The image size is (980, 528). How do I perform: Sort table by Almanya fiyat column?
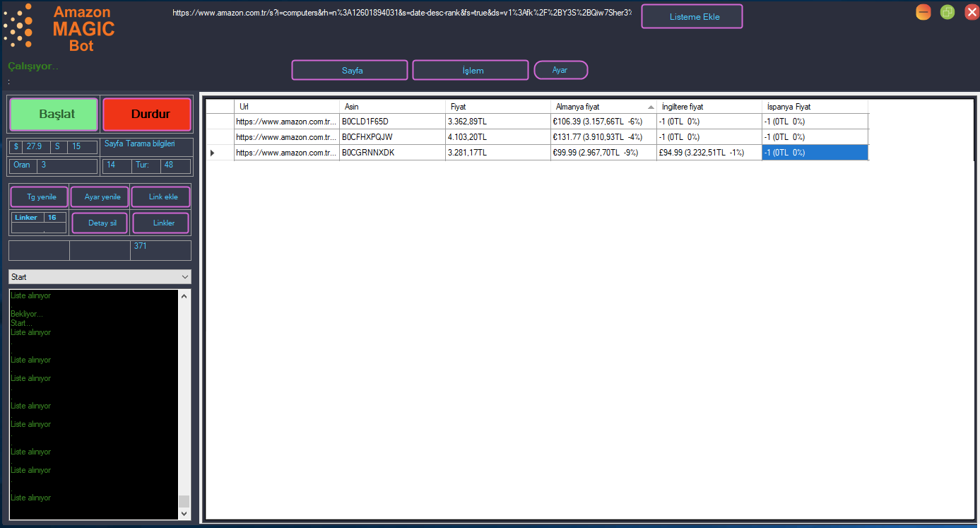tap(603, 106)
